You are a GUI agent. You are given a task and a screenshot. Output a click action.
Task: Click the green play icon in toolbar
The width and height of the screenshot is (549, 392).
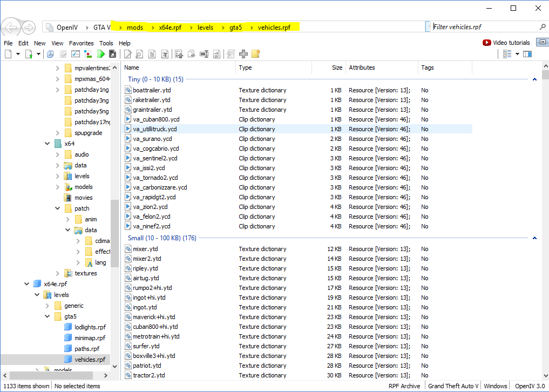(101, 54)
